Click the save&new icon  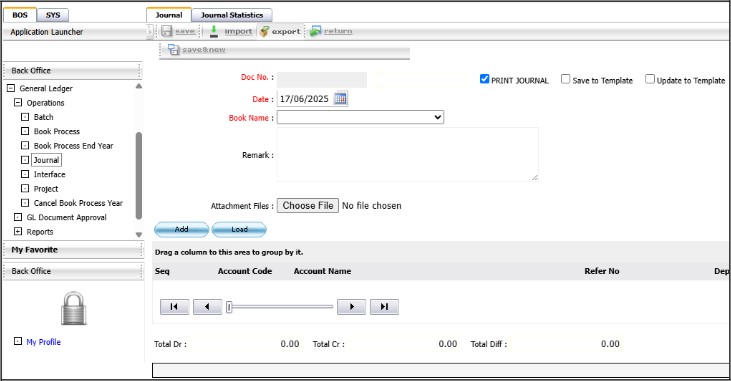point(174,49)
